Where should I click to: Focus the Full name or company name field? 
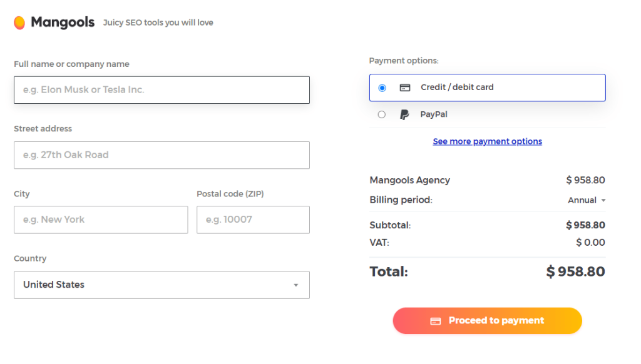[162, 90]
